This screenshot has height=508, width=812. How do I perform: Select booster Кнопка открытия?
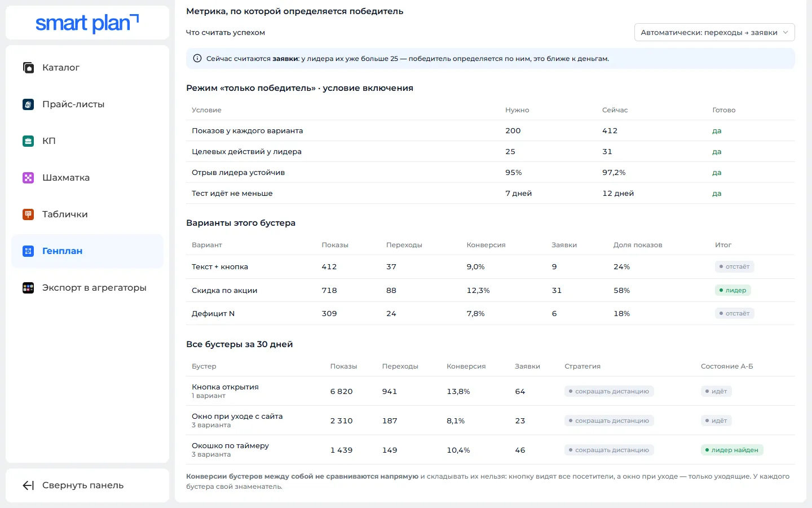coord(225,387)
